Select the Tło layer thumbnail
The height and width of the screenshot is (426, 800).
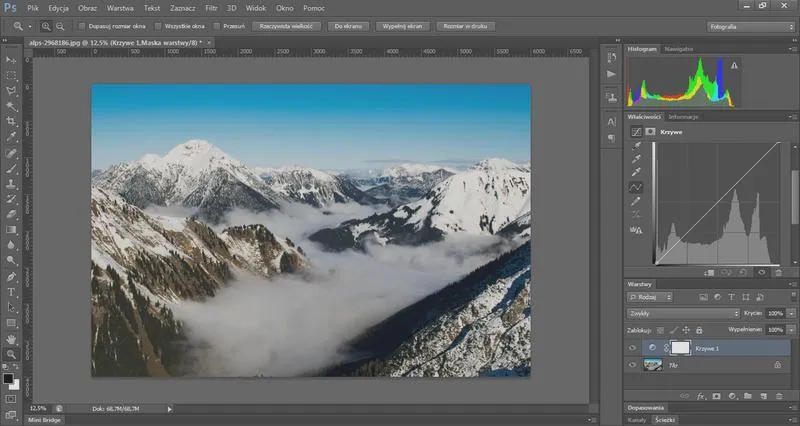(x=655, y=365)
